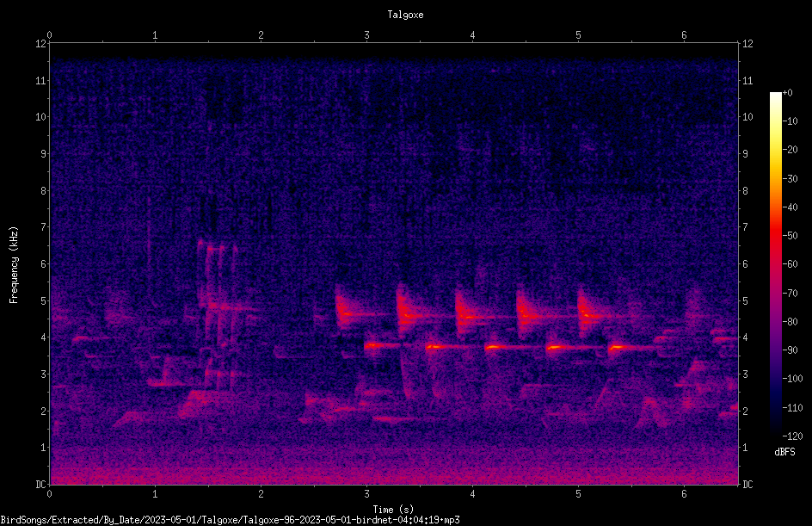Click the -50 red level on color bar
812x526 pixels.
[790, 235]
